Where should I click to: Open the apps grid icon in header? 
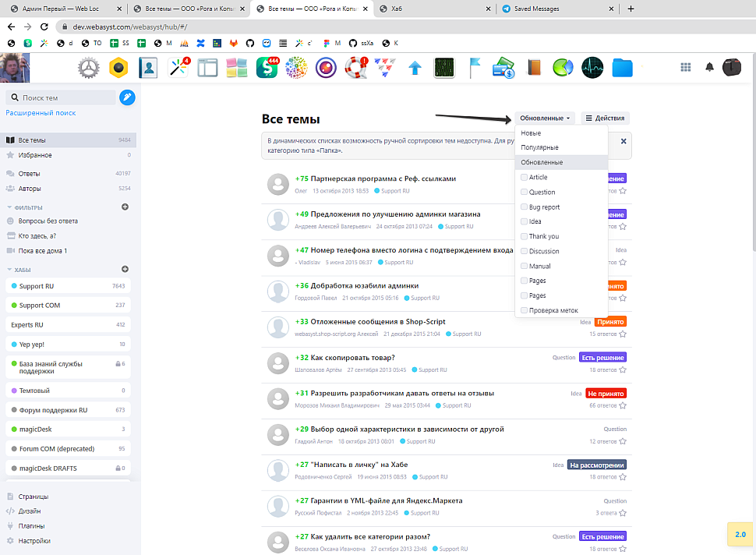[686, 68]
